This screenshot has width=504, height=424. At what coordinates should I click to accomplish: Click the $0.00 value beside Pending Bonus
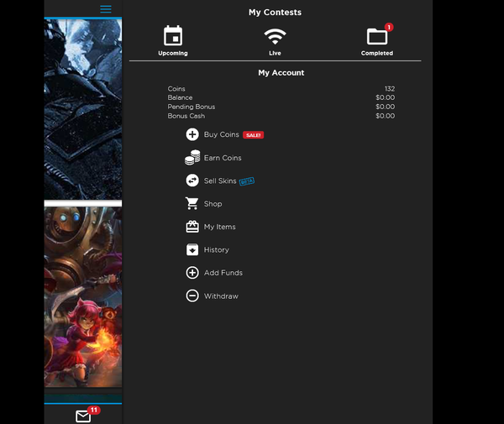click(385, 107)
